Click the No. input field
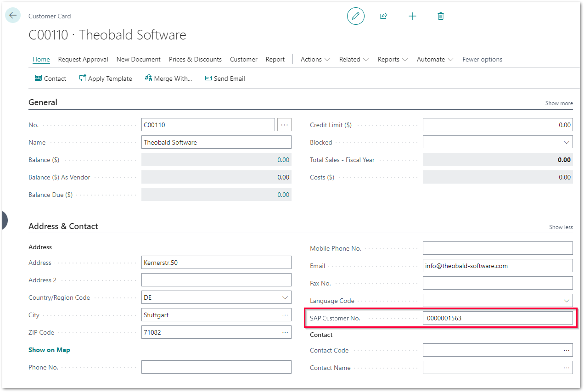This screenshot has width=584, height=392. 208,125
